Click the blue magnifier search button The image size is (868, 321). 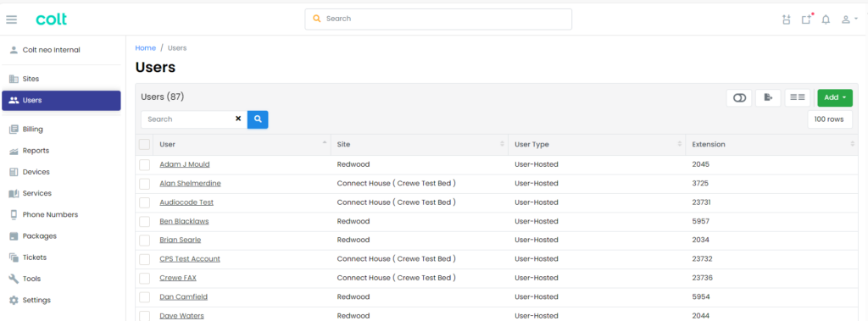(x=258, y=119)
